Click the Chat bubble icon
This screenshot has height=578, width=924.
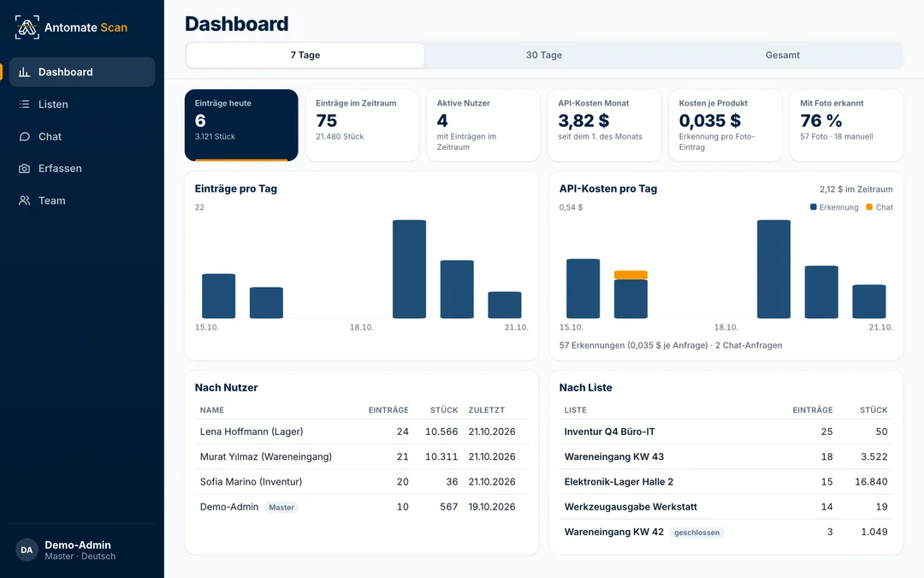pyautogui.click(x=24, y=136)
